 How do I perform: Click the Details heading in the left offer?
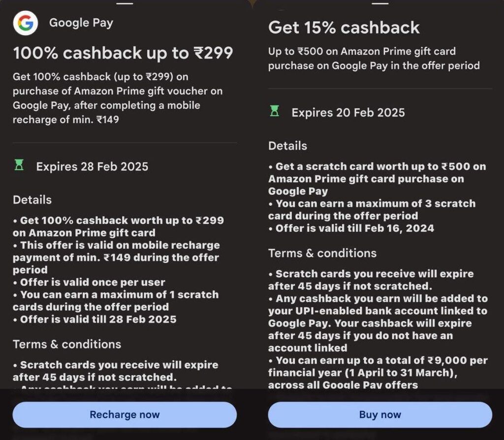tap(32, 200)
